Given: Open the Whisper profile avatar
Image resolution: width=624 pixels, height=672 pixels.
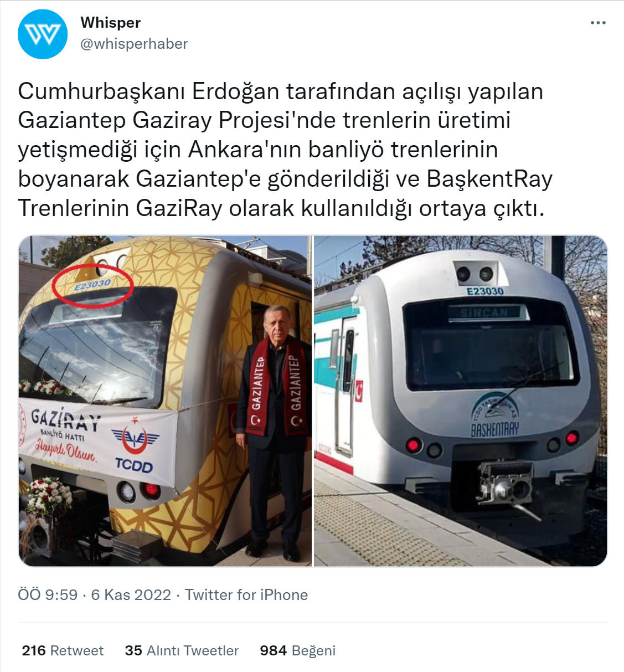Looking at the screenshot, I should (x=43, y=34).
